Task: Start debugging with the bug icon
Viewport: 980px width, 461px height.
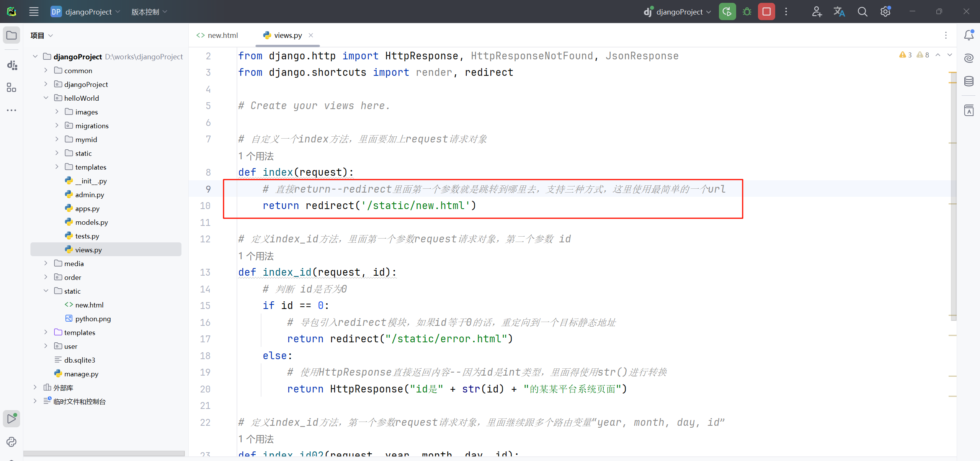Action: coord(746,11)
